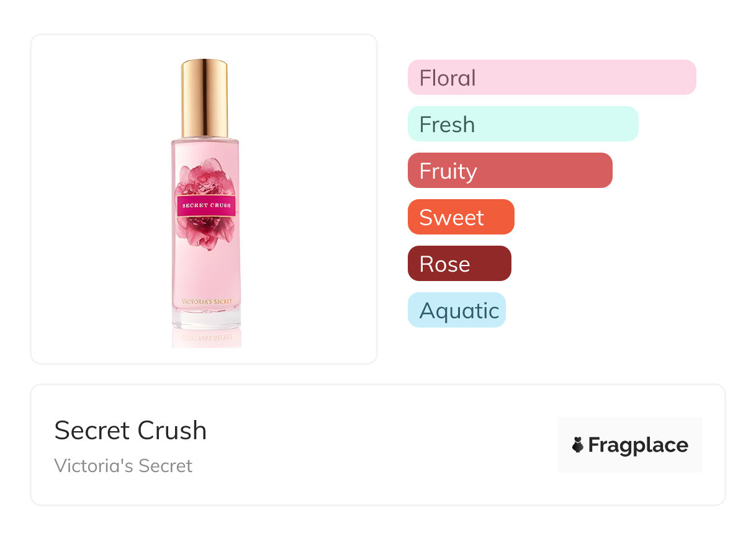The width and height of the screenshot is (756, 536).
Task: Click the Victoria's Secret brand name below title
Action: [x=123, y=465]
